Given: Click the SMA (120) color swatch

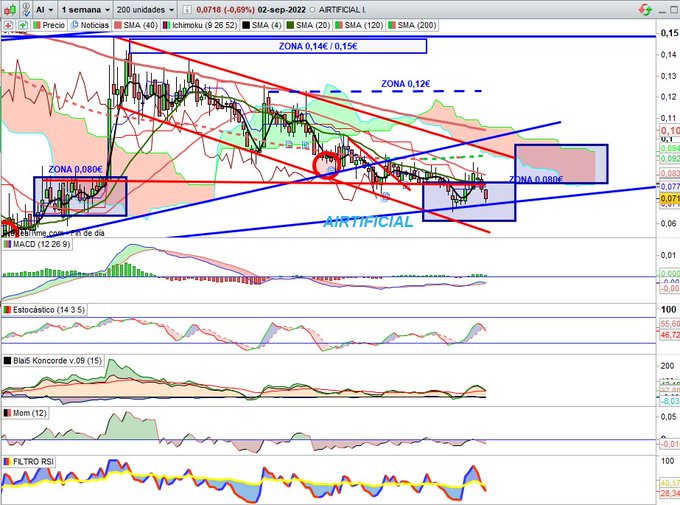Looking at the screenshot, I should [338, 25].
